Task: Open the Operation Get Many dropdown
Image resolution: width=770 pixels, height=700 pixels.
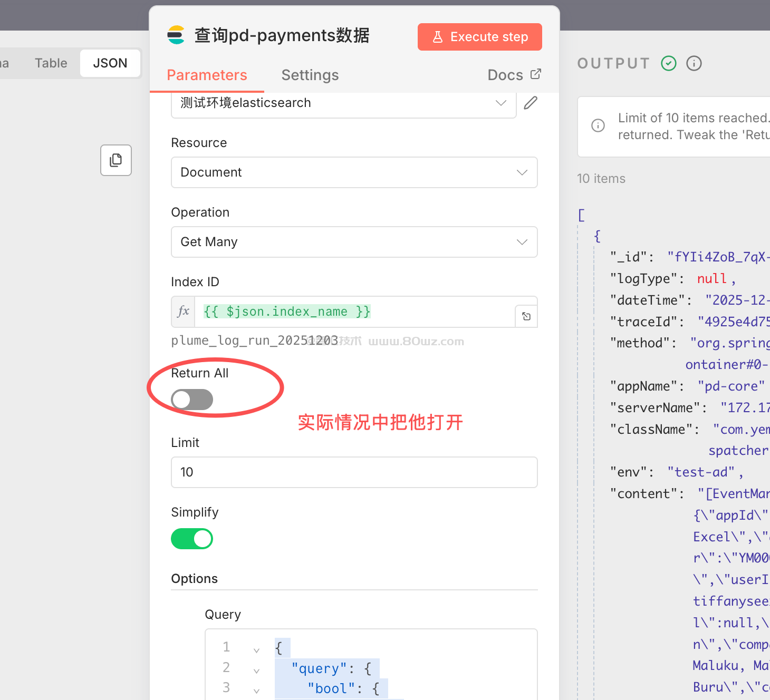Action: coord(354,242)
